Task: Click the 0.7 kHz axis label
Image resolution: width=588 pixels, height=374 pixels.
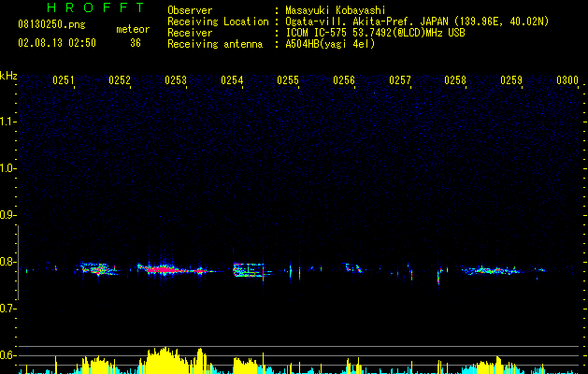Action: (7, 309)
